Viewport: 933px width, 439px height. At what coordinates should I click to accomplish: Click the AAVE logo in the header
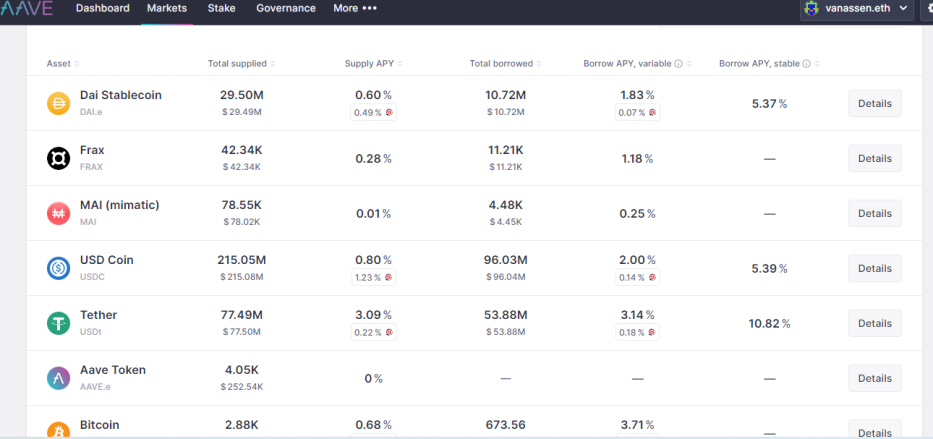tap(26, 9)
